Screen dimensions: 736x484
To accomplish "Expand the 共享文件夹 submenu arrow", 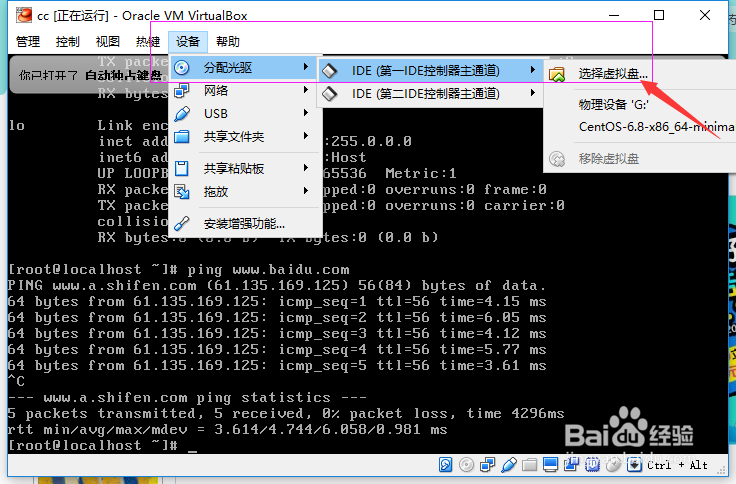I will (x=306, y=136).
